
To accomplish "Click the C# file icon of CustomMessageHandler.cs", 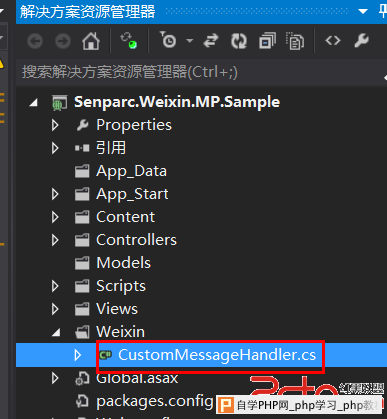I will [106, 355].
